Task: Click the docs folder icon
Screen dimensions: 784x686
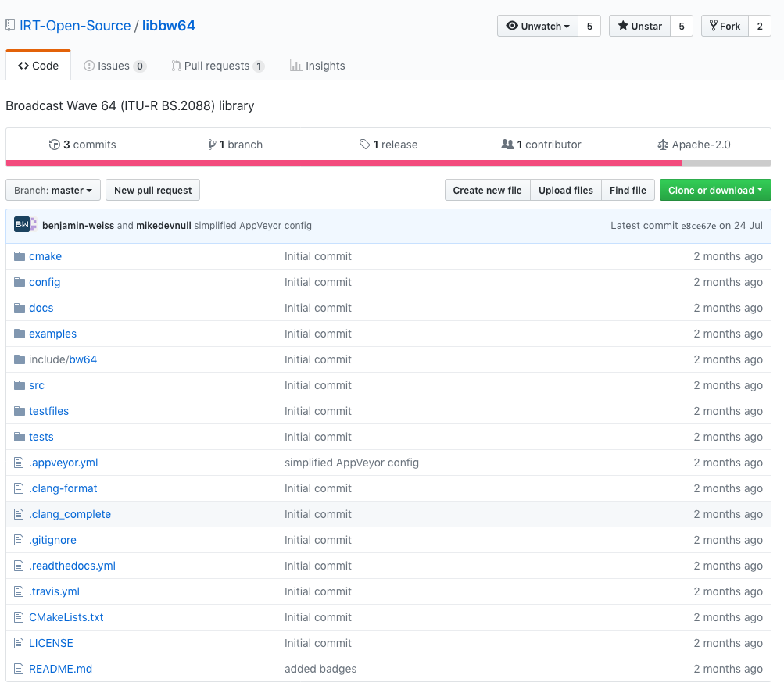Action: (x=20, y=308)
